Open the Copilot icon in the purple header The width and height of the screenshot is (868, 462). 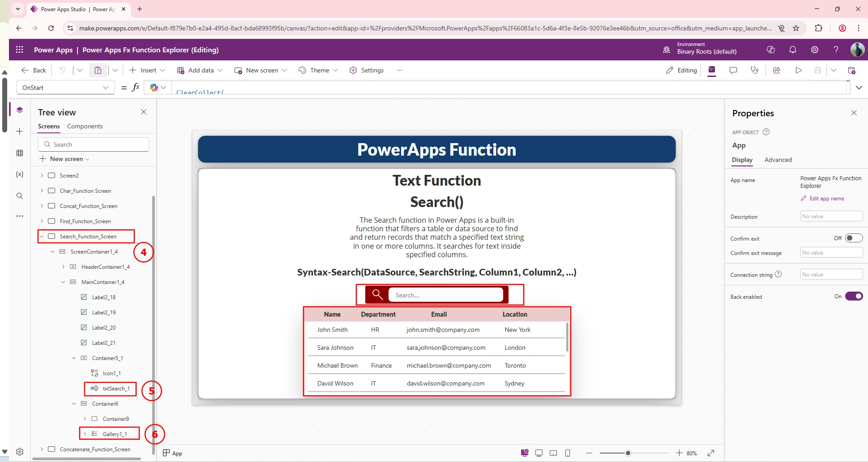coord(771,50)
